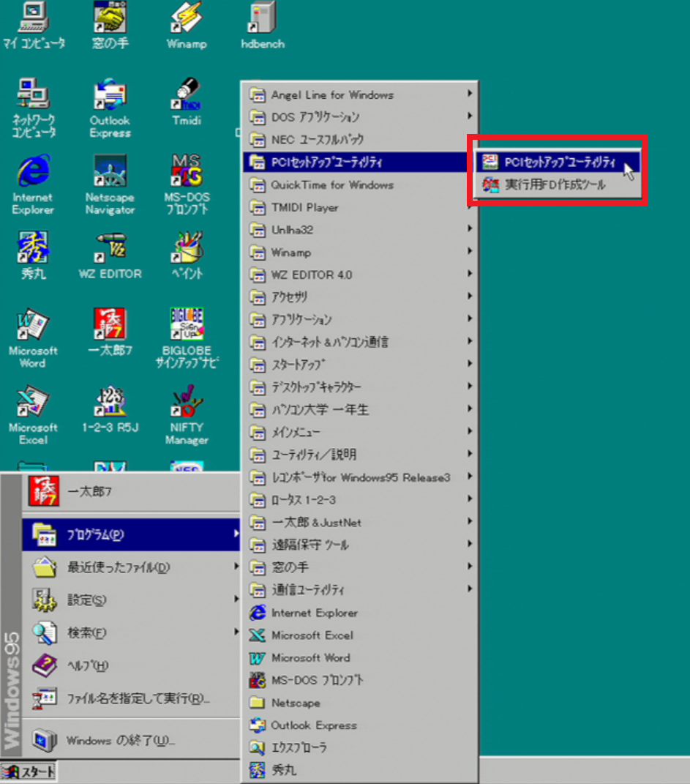Choose Netscape in the Programs menu

click(360, 703)
